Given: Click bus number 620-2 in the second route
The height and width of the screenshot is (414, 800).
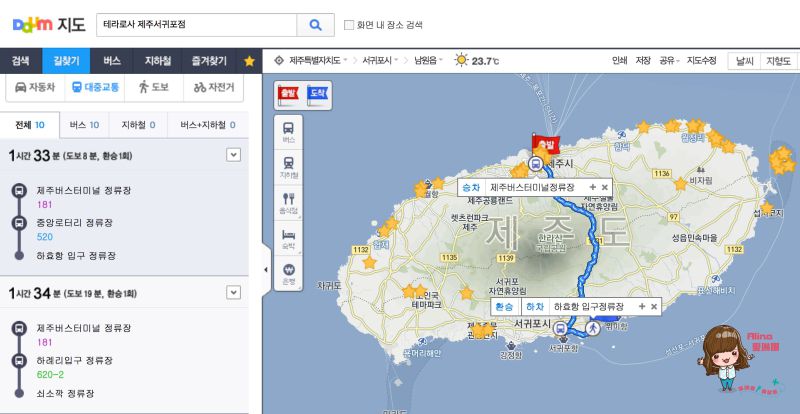Looking at the screenshot, I should coord(51,375).
